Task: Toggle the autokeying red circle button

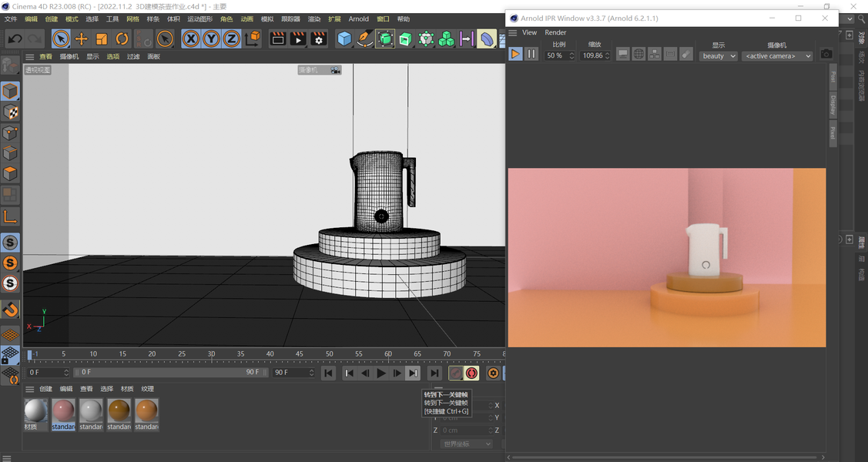Action: (471, 373)
